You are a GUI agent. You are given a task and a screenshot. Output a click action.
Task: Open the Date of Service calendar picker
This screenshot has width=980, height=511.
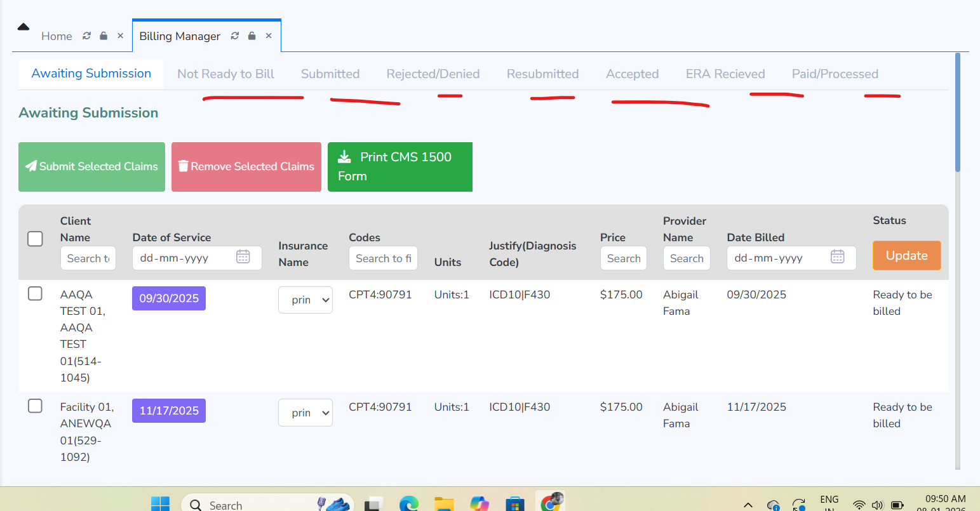point(243,257)
